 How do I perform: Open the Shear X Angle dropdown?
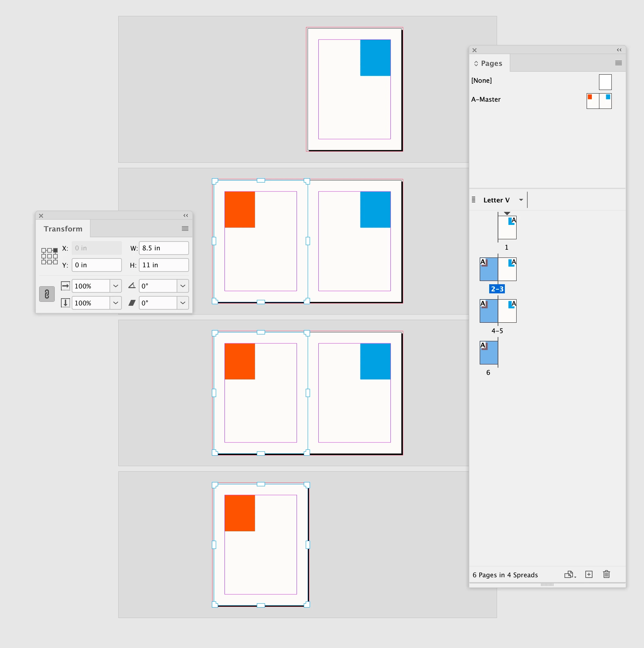point(183,303)
